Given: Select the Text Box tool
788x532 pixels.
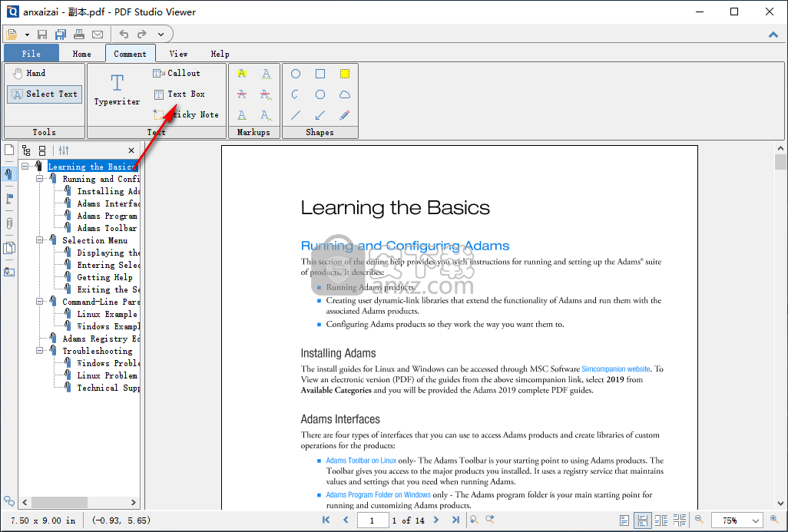Looking at the screenshot, I should point(179,94).
